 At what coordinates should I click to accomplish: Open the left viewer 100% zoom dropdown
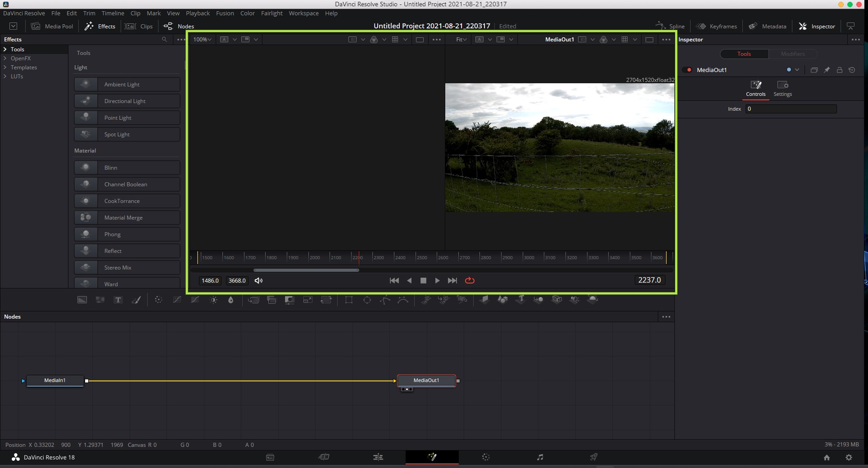pos(202,40)
